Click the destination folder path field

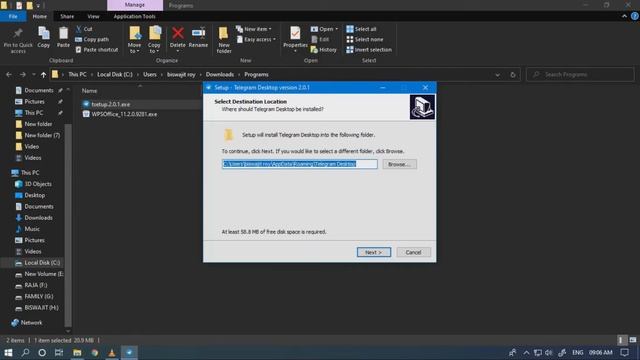coord(300,164)
